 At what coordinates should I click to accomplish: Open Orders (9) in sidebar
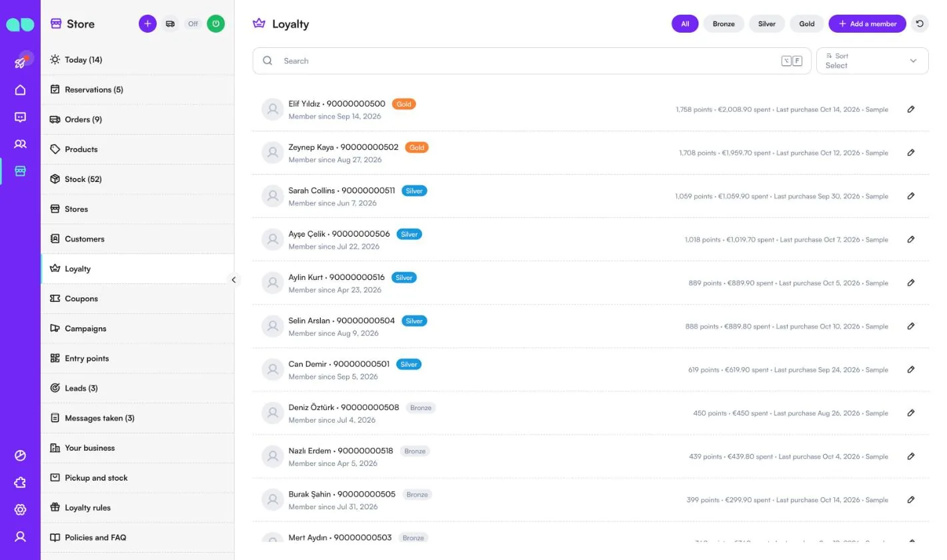(137, 119)
